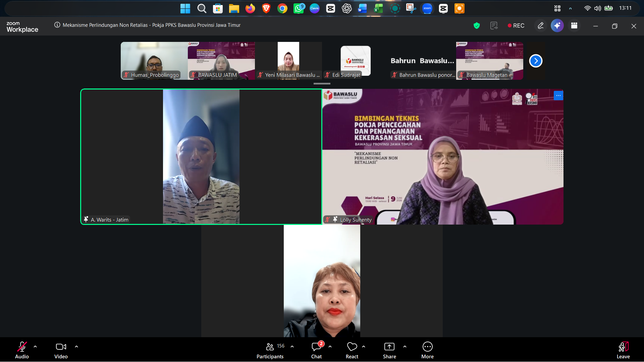Unmute the microphone with the Audio button
Image resolution: width=644 pixels, height=362 pixels.
click(22, 350)
